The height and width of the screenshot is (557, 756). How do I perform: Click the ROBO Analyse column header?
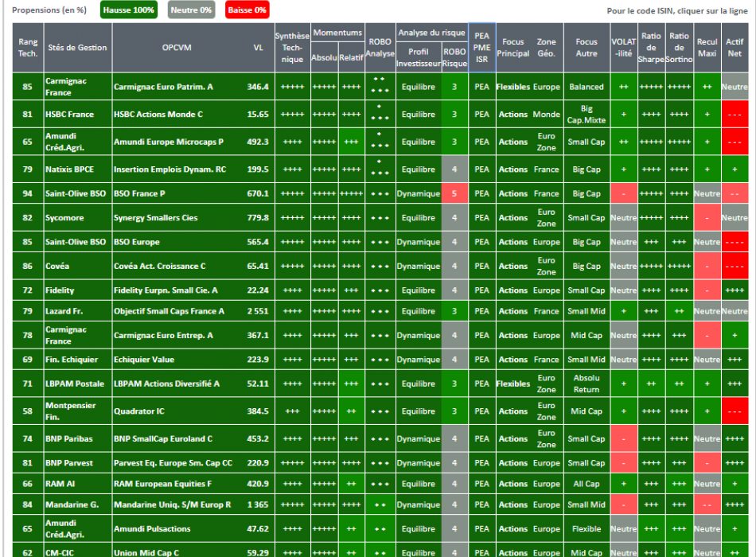380,48
